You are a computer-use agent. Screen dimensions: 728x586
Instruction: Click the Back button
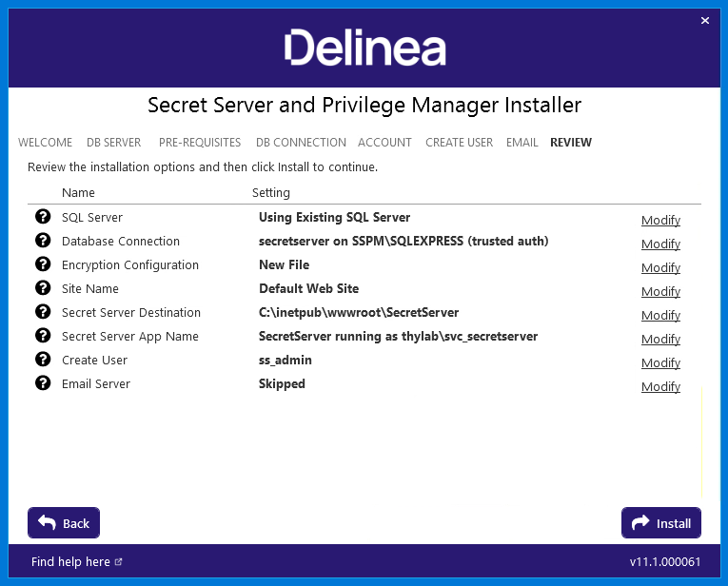64,523
